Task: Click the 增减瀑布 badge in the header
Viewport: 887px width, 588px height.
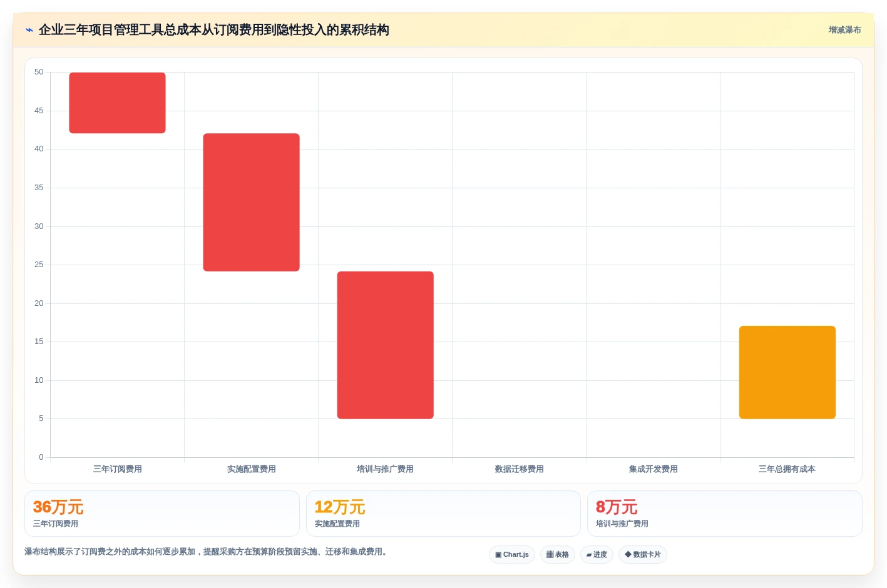Action: 844,30
